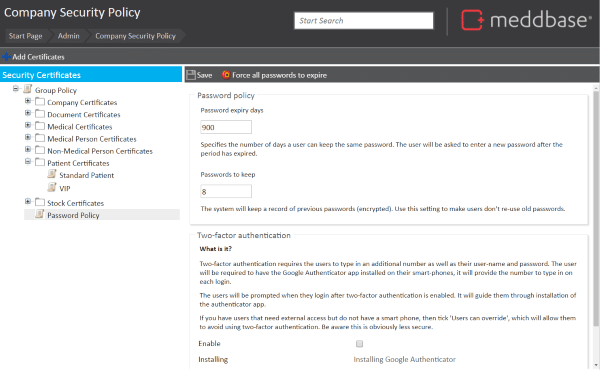Click the Installing label

coord(213,360)
